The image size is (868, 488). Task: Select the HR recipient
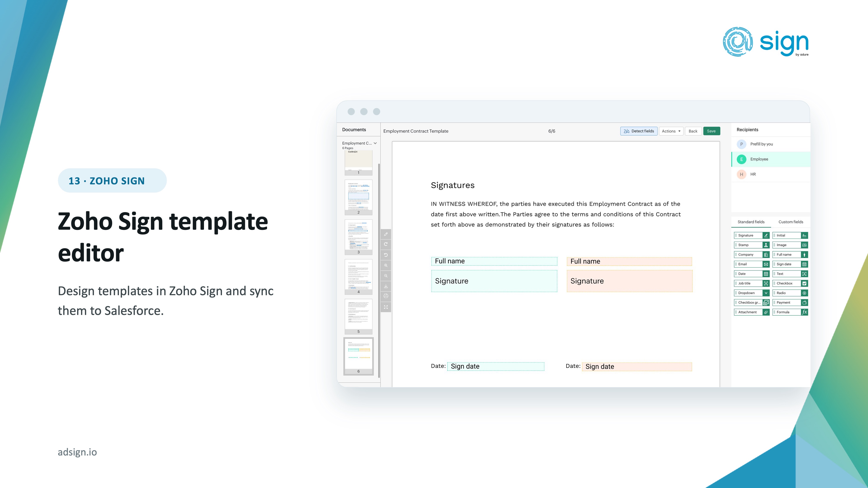point(771,174)
